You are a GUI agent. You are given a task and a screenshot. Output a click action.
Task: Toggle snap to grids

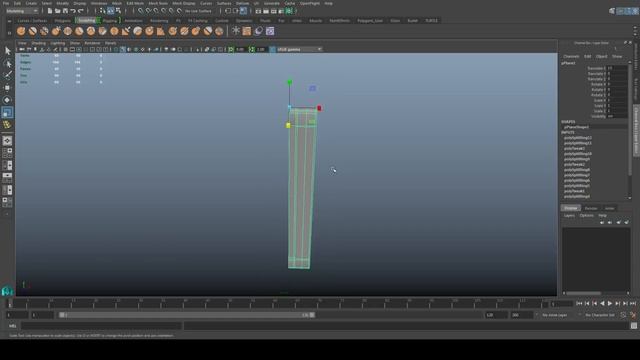pyautogui.click(x=141, y=11)
